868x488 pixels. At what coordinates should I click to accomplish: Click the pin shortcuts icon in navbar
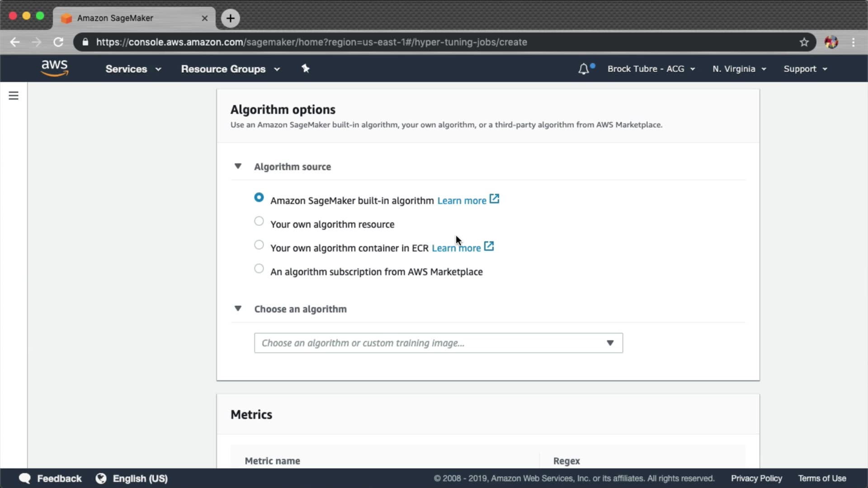[306, 69]
